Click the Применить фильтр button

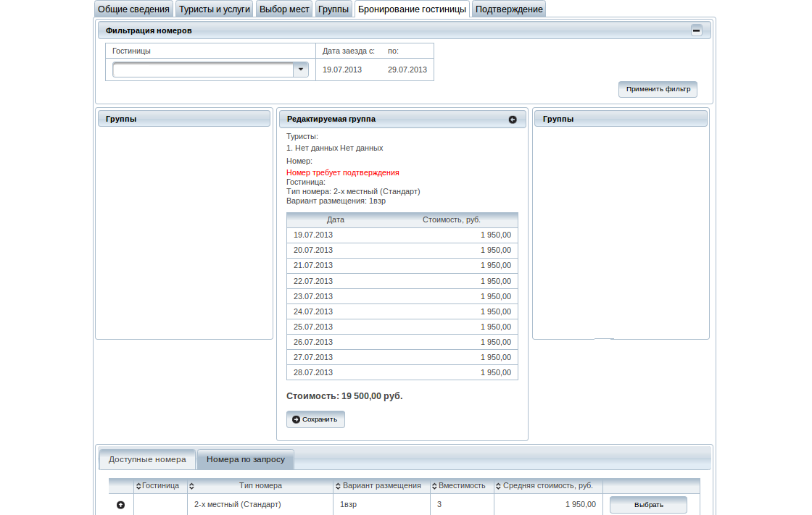658,89
